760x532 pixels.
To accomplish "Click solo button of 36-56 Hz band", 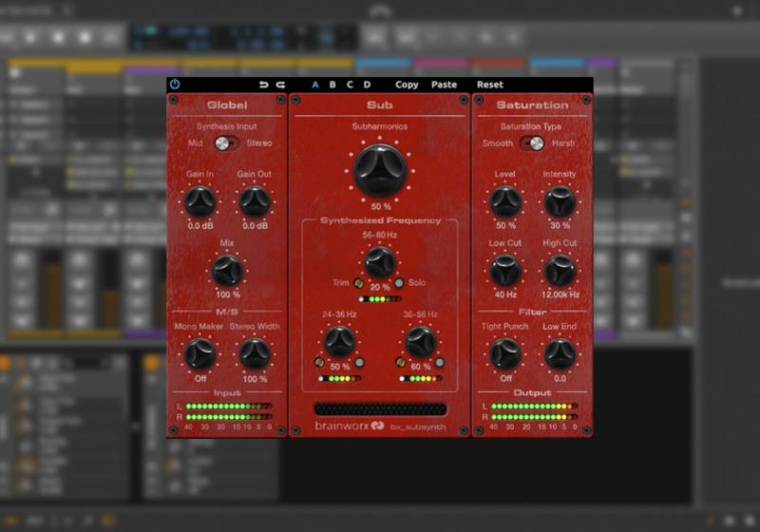I will 440,363.
